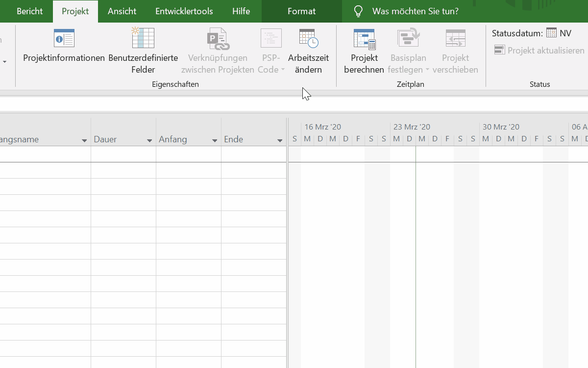The width and height of the screenshot is (588, 368).
Task: Switch to the Ansicht ribbon tab
Action: click(x=122, y=11)
